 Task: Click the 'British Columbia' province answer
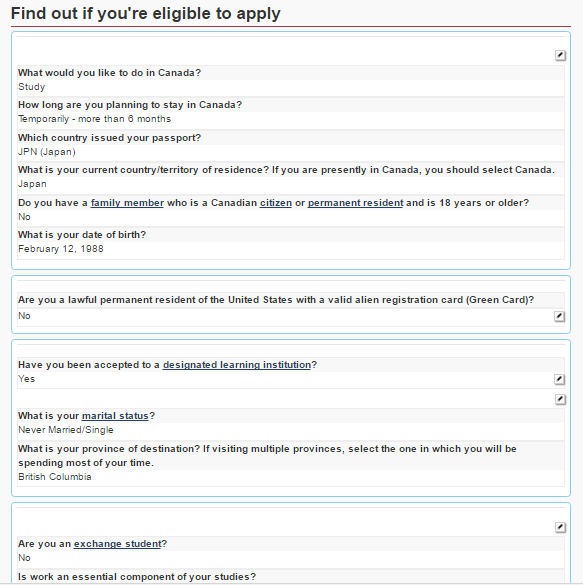point(55,477)
